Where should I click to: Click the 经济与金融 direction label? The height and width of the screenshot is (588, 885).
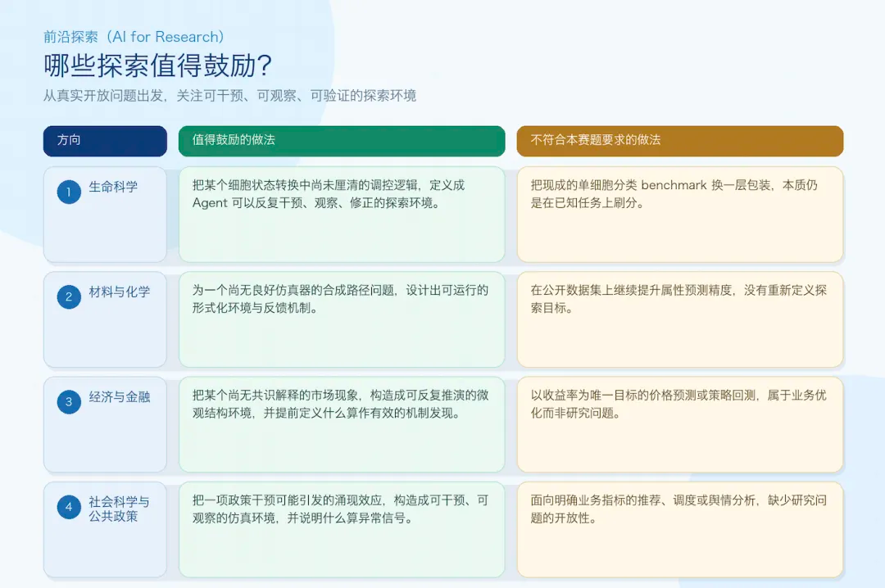[x=119, y=396]
